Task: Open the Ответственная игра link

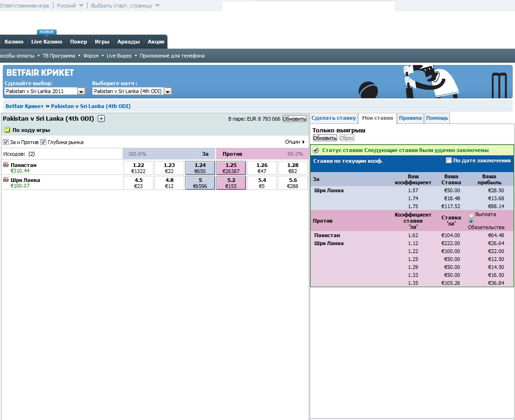Action: (24, 6)
